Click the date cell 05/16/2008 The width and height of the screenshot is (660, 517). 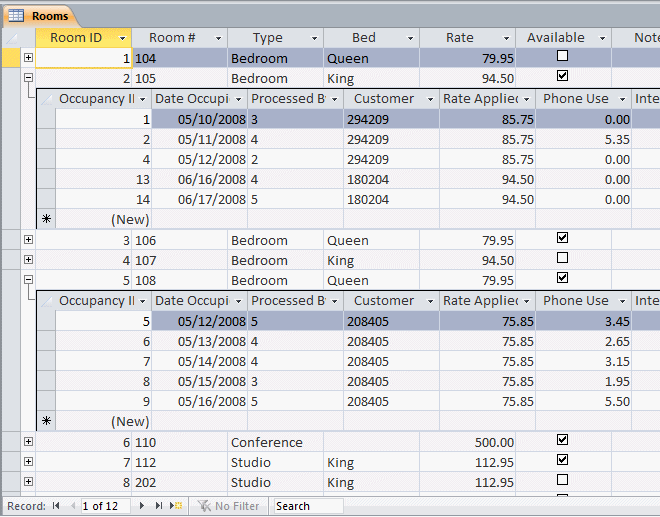(200, 402)
